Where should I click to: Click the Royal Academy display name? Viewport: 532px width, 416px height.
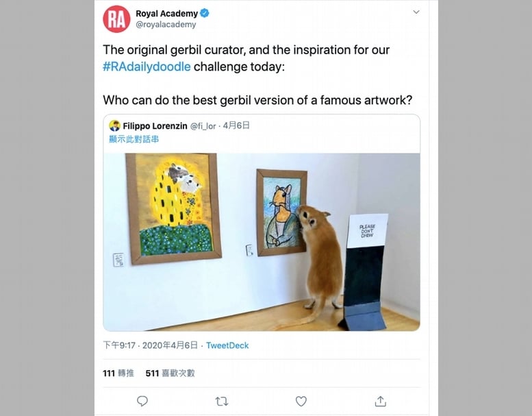pyautogui.click(x=166, y=13)
